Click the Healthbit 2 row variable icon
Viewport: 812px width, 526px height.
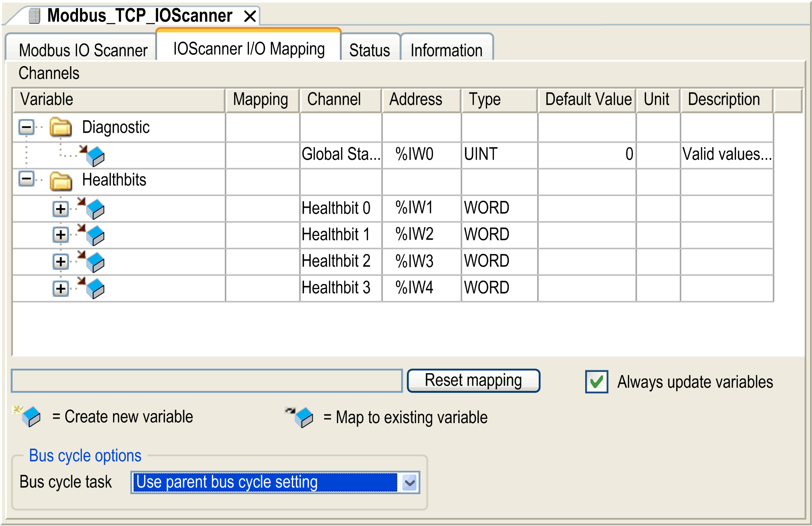pyautogui.click(x=91, y=261)
